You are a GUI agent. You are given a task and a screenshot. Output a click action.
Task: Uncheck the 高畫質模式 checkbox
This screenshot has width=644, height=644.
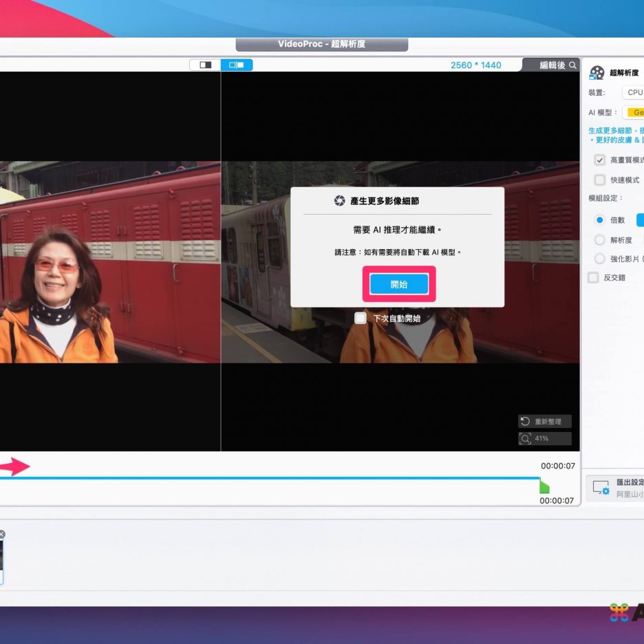pos(600,160)
